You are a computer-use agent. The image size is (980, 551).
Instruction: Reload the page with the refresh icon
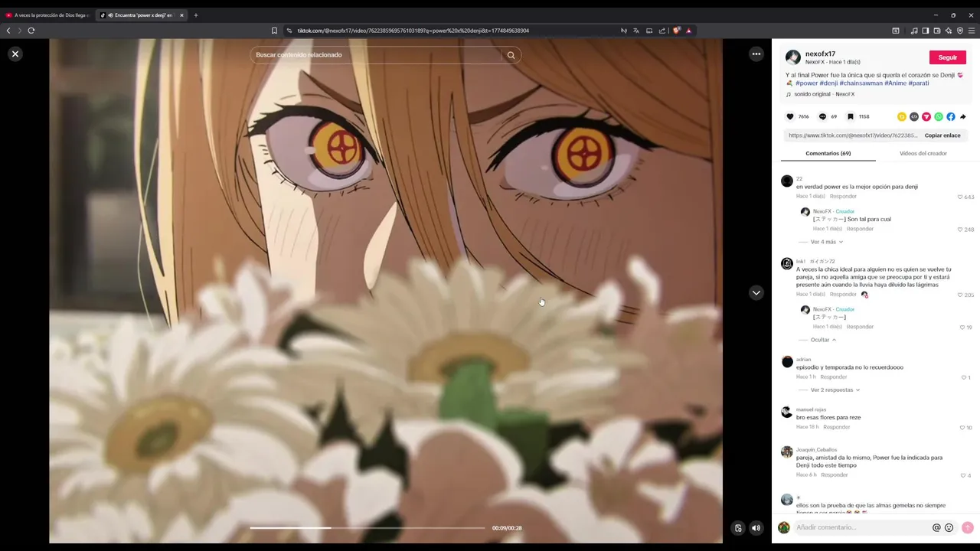(31, 31)
